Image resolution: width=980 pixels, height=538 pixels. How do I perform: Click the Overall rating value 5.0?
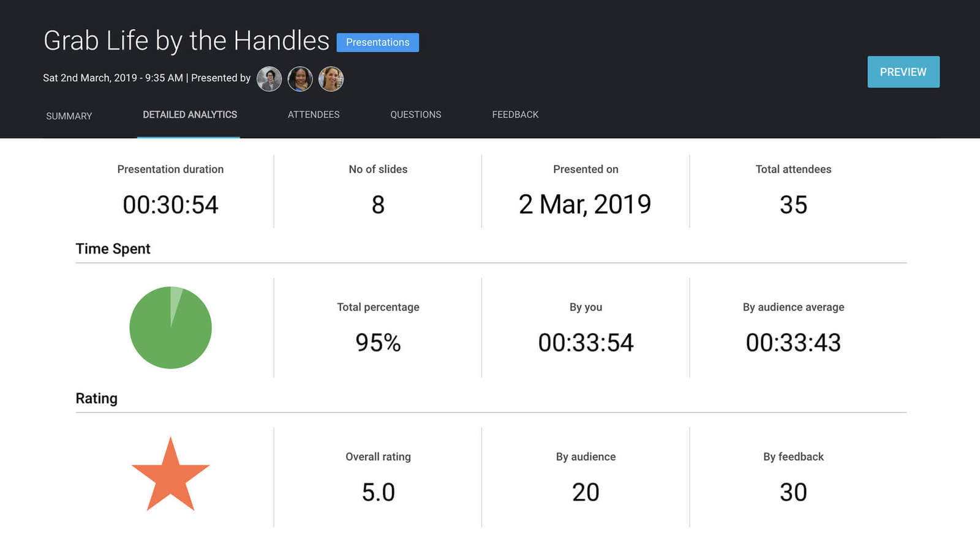[378, 492]
